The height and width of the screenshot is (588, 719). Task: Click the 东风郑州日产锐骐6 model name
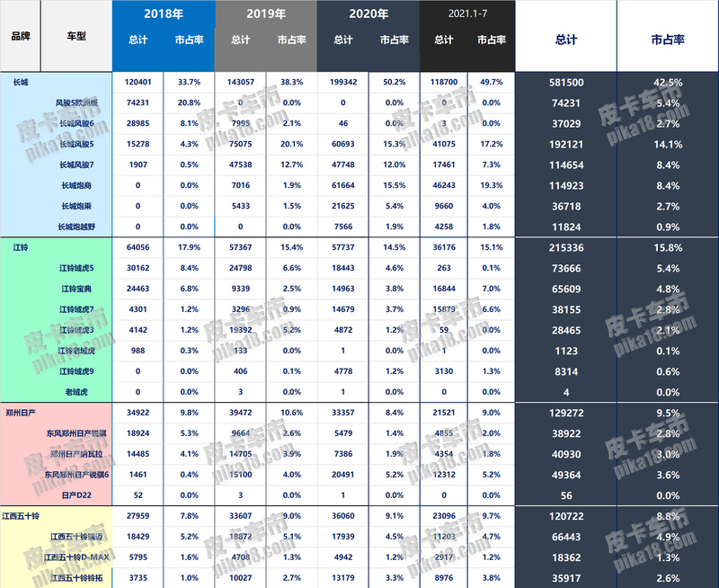click(76, 475)
